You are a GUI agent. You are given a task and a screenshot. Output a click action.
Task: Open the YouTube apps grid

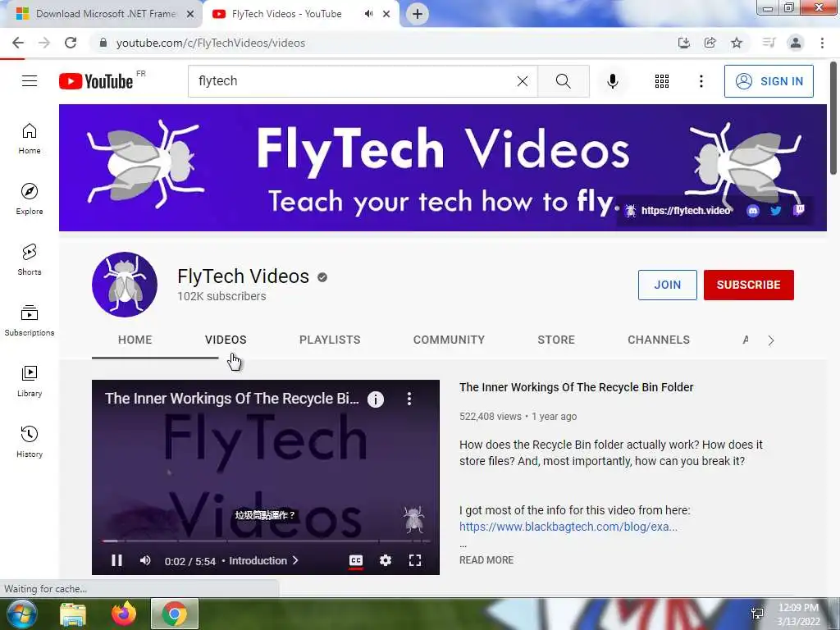click(x=662, y=81)
